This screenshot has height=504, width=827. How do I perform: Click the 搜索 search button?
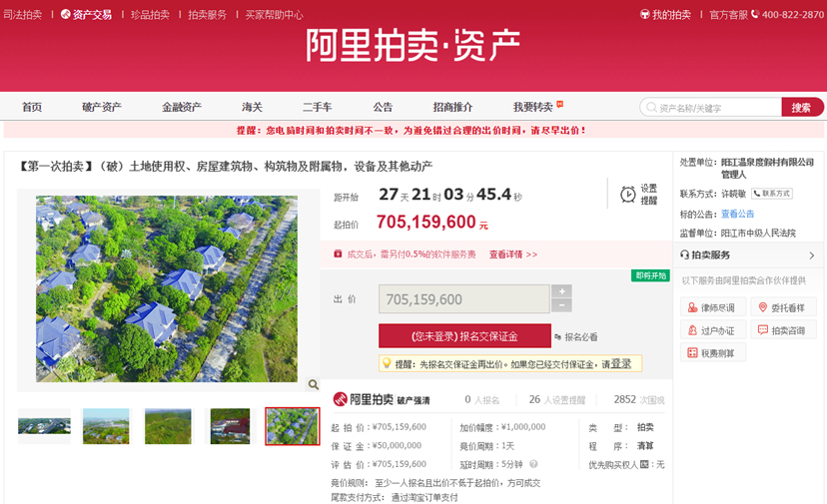pyautogui.click(x=802, y=108)
